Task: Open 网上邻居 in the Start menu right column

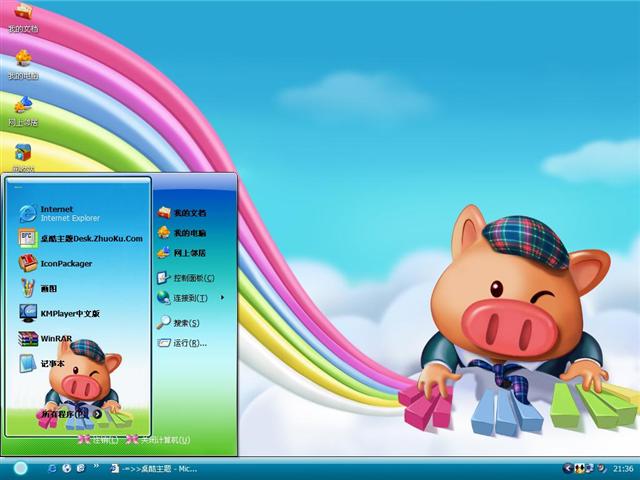Action: point(182,253)
